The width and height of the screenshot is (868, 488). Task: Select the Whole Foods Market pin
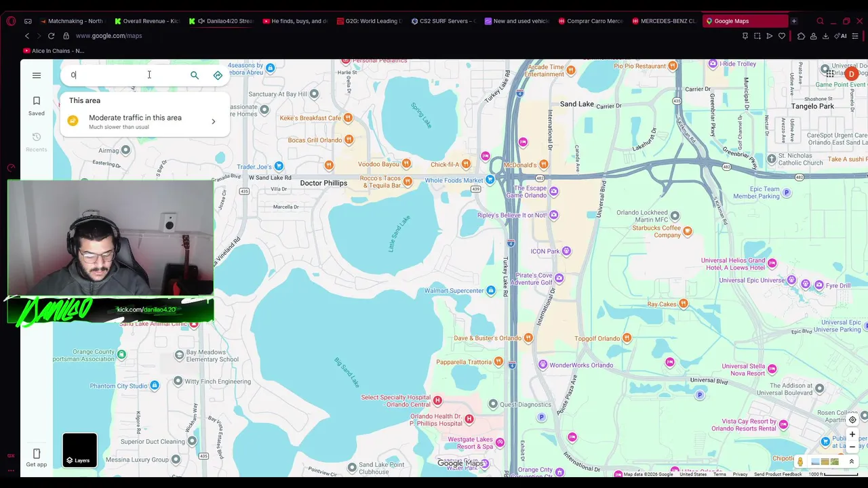click(x=490, y=180)
